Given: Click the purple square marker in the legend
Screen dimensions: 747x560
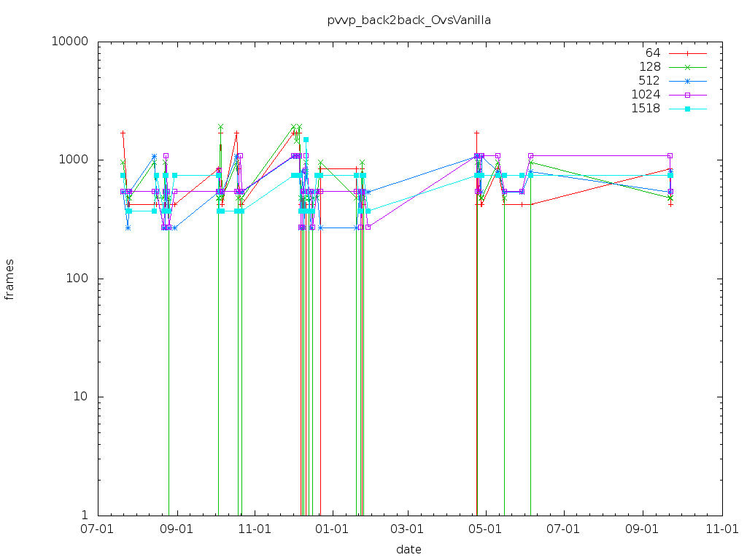Looking at the screenshot, I should [x=687, y=95].
